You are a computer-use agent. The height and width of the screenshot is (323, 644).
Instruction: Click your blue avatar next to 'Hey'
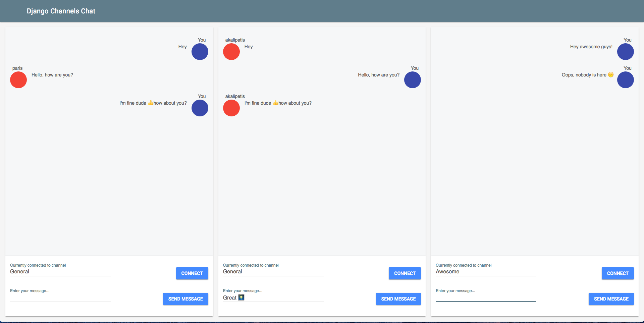(x=200, y=52)
